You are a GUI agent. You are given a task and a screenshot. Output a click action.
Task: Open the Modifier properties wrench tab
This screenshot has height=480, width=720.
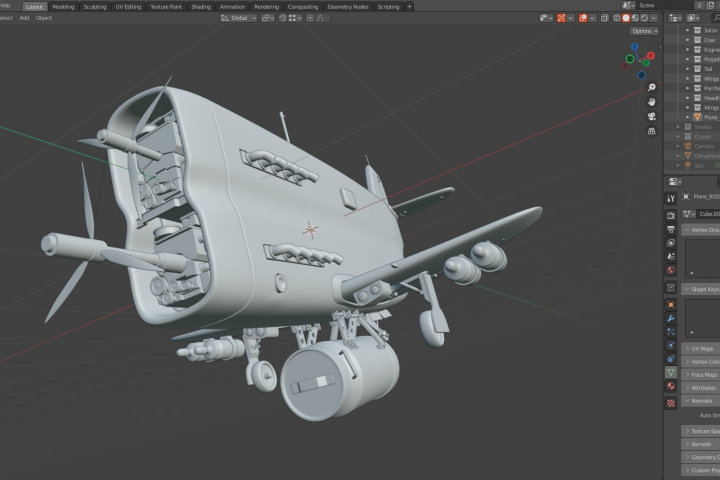coord(671,318)
